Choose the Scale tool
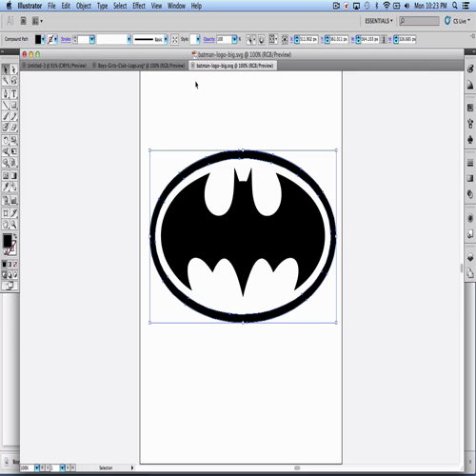 (x=13, y=140)
